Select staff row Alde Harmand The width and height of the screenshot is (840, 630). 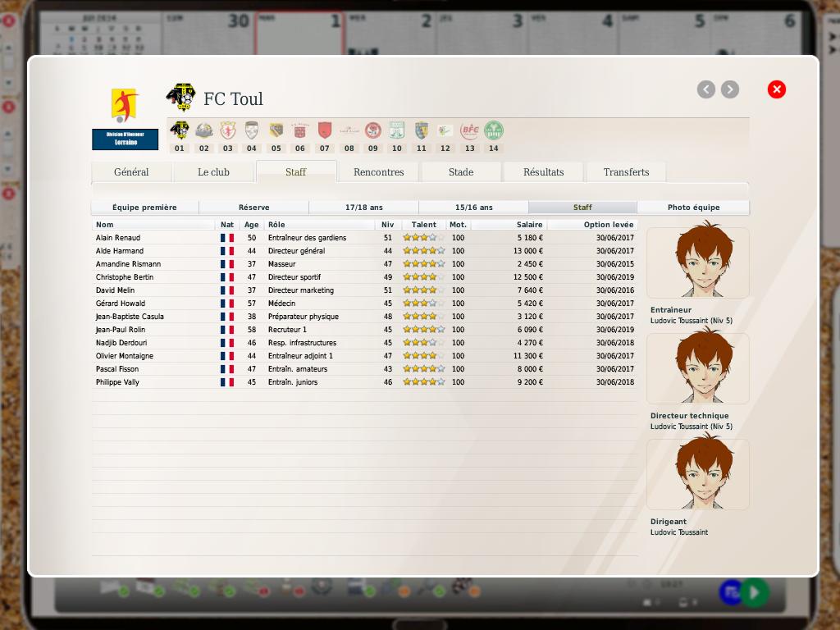(364, 251)
